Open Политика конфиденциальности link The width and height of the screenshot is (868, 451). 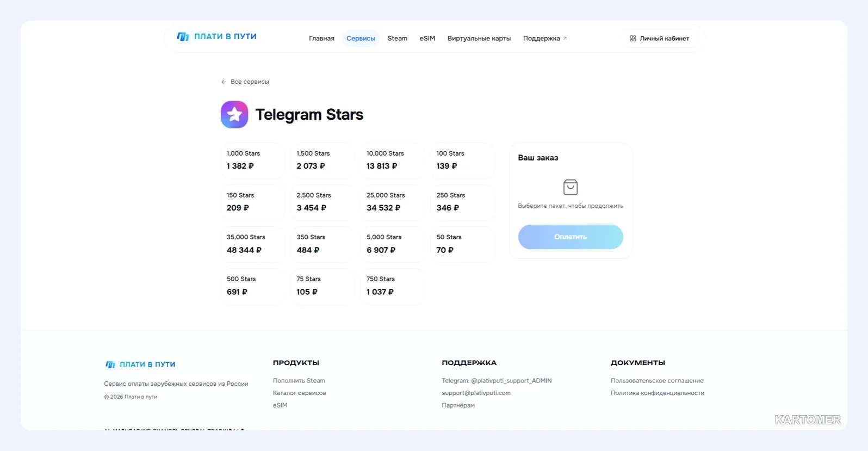(x=658, y=393)
